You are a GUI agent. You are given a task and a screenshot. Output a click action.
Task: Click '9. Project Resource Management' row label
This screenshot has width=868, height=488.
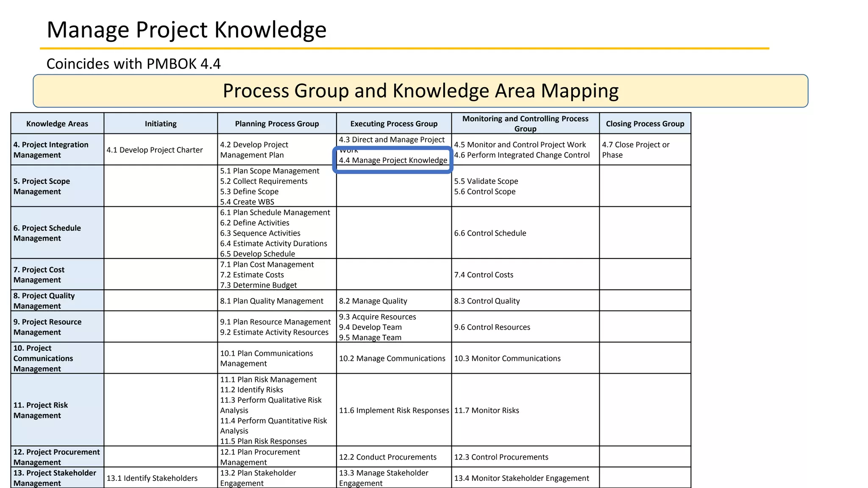[57, 327]
